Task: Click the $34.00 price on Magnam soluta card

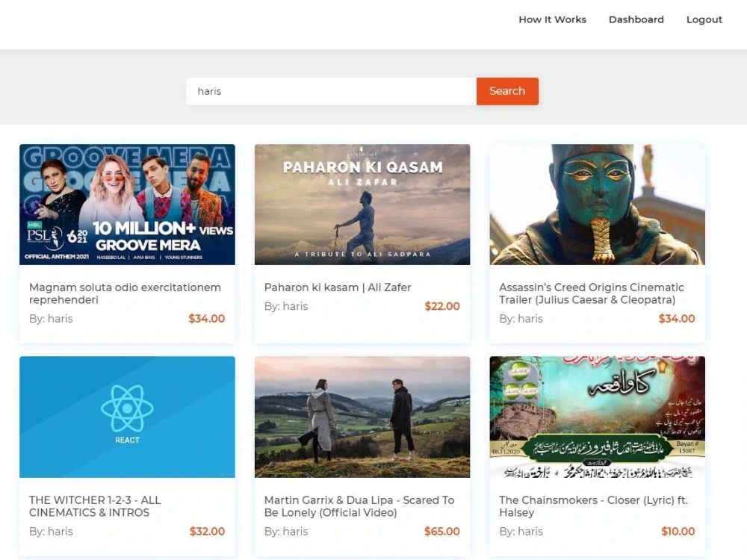Action: click(x=207, y=319)
